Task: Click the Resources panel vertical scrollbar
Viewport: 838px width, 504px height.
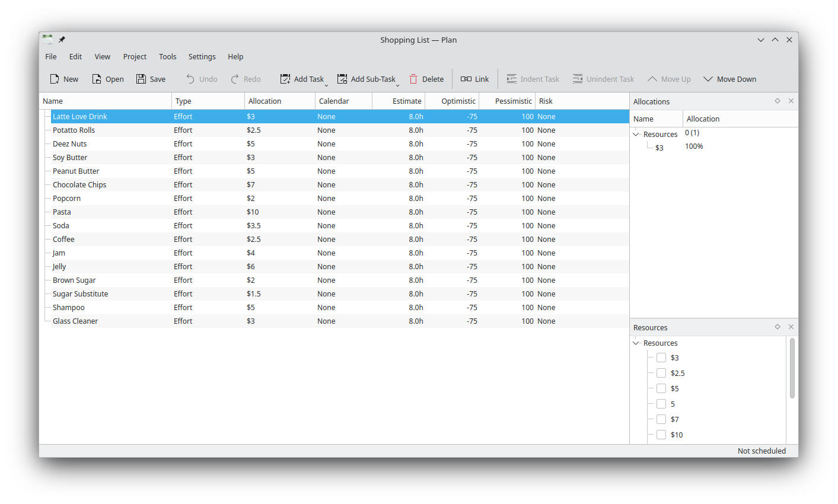Action: (792, 368)
